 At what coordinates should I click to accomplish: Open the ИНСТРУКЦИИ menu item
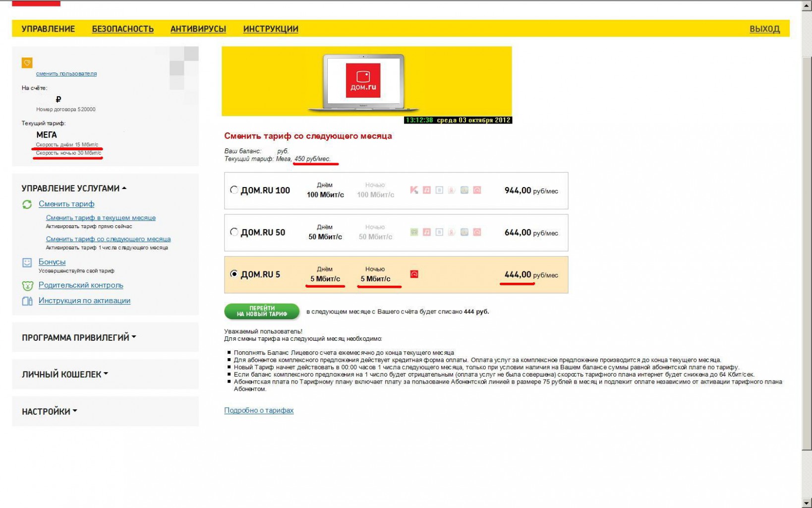(271, 29)
